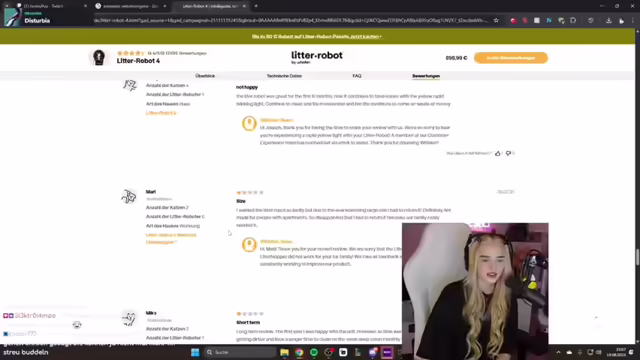Click the orange add-to-cart button

tap(511, 58)
